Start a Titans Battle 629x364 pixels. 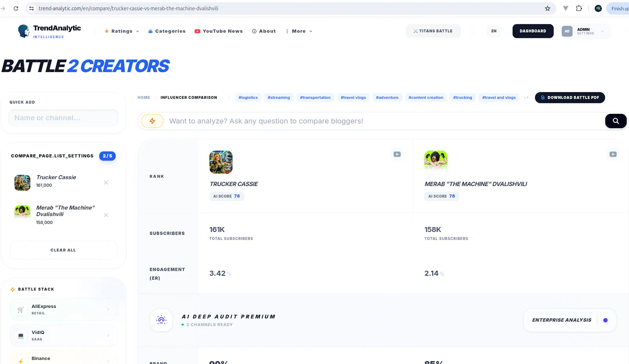433,31
